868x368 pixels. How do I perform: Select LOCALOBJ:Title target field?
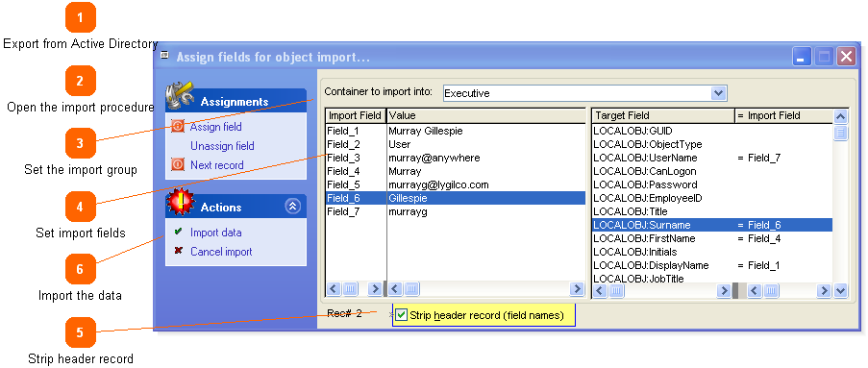(712, 211)
